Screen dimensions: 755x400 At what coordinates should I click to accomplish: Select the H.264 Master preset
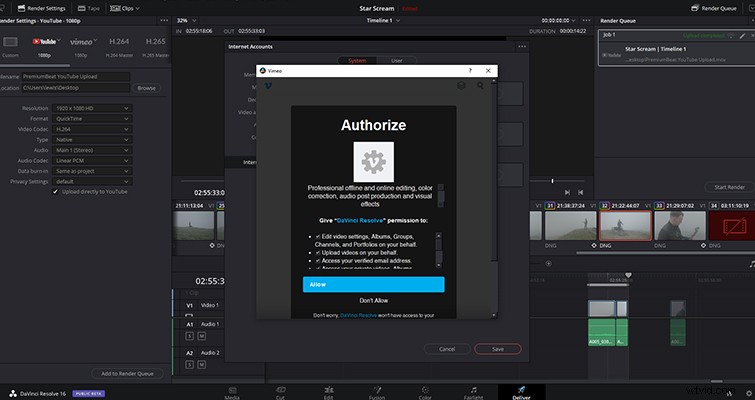tap(119, 47)
